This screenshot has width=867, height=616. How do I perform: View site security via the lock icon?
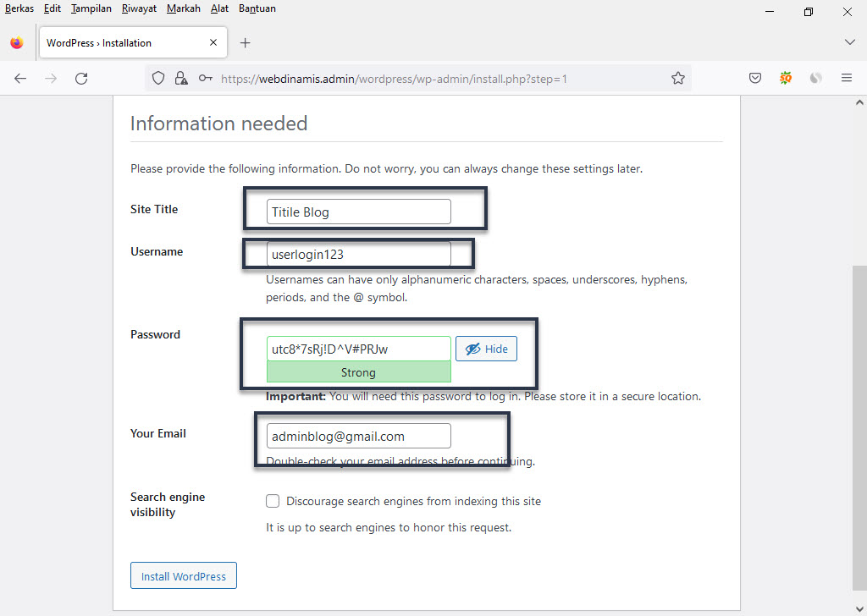tap(181, 77)
